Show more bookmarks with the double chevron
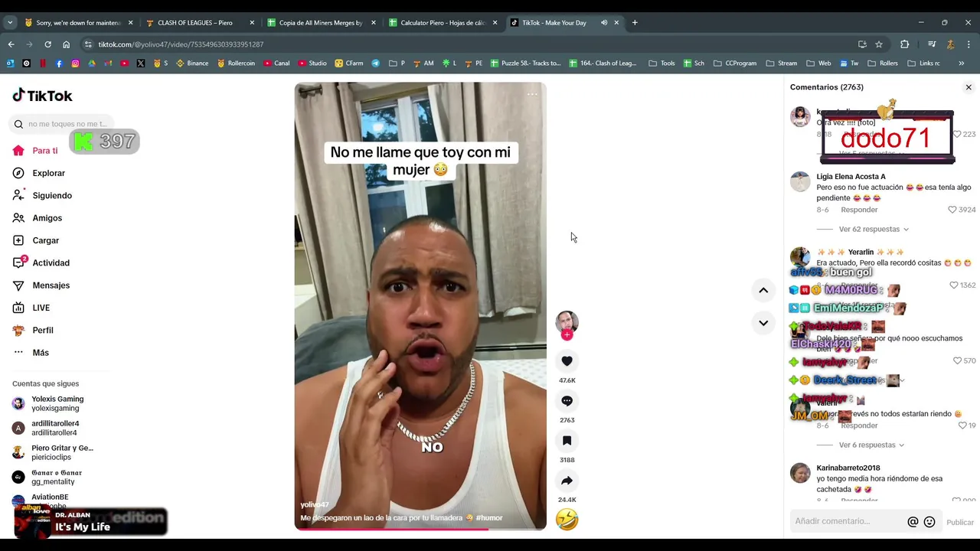980x551 pixels. (962, 64)
